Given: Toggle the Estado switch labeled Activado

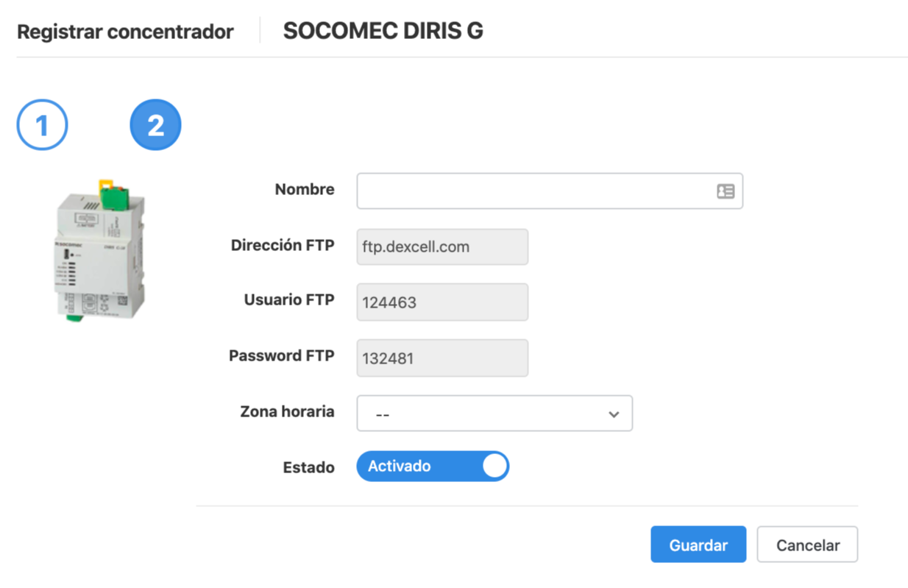Looking at the screenshot, I should (x=433, y=467).
